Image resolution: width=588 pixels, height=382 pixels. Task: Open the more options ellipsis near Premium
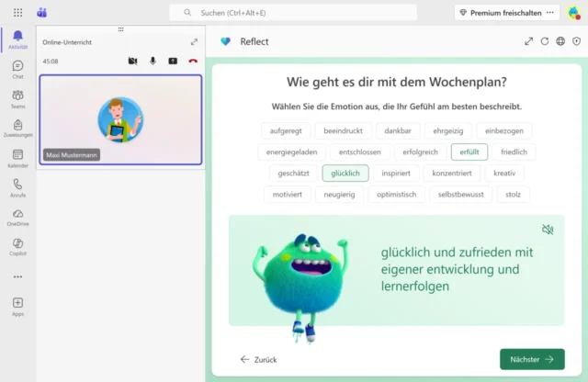(550, 13)
